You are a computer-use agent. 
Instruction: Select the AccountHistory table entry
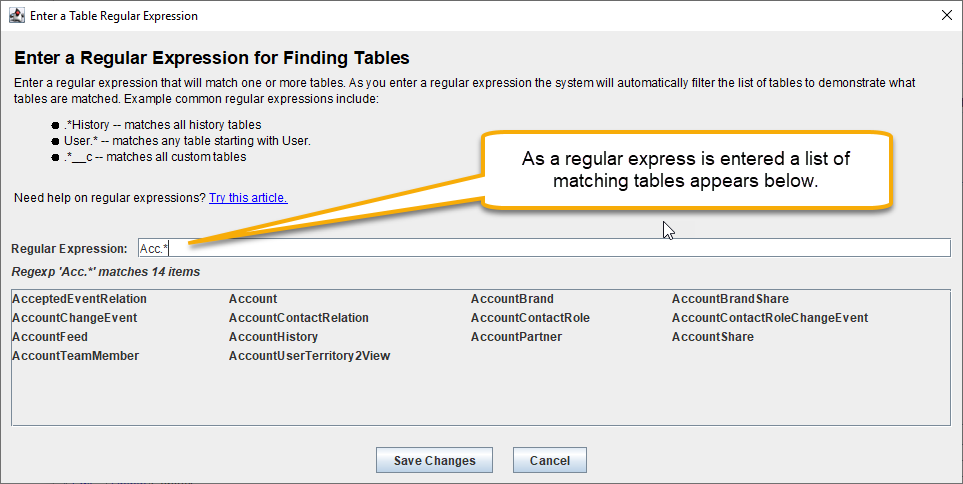pos(273,337)
